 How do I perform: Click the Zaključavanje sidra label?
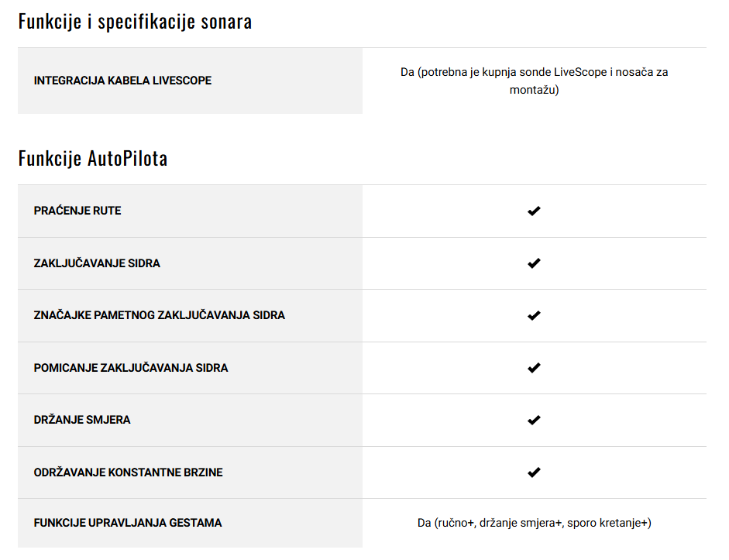point(97,263)
